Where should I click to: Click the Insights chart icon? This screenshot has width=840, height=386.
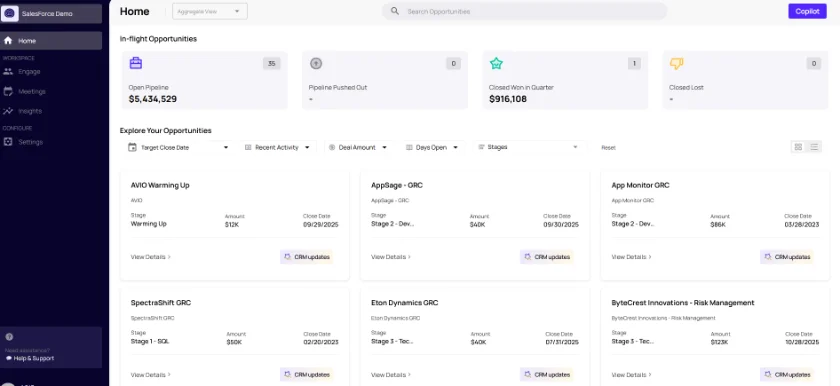coord(8,111)
